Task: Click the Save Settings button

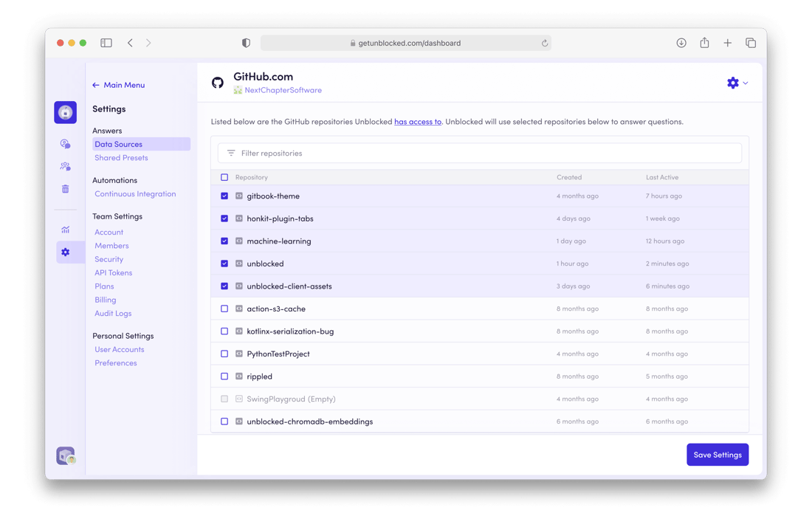Action: coord(718,455)
